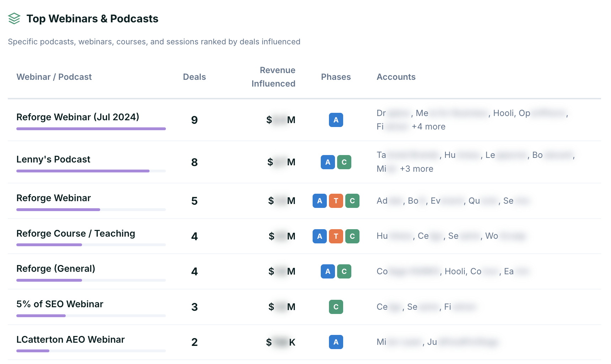
Task: Click the Hooli account in the first row
Action: click(504, 113)
